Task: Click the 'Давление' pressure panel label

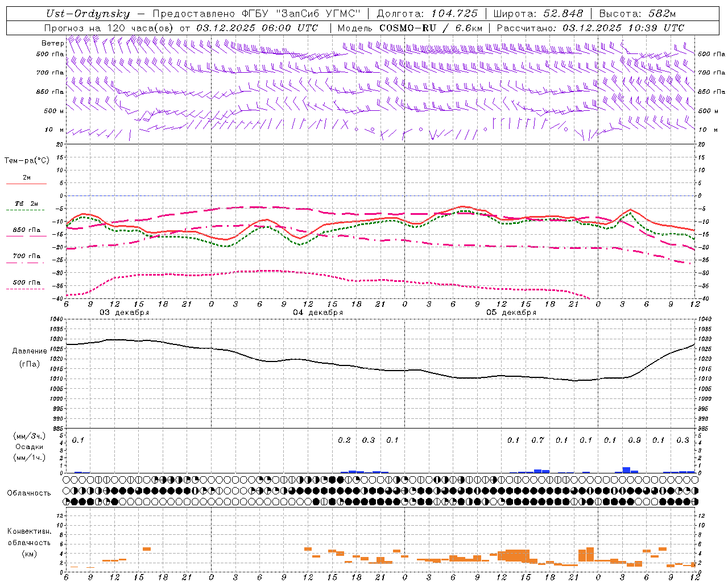Action: point(30,351)
